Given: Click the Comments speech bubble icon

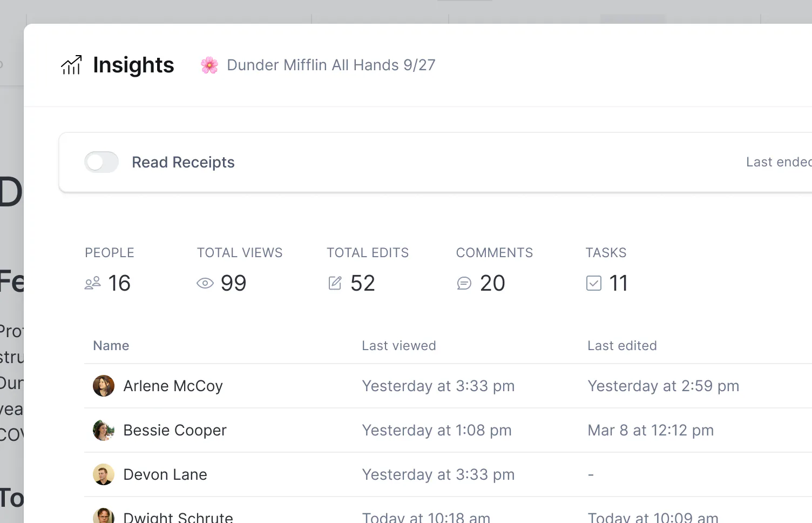Looking at the screenshot, I should click(x=464, y=283).
